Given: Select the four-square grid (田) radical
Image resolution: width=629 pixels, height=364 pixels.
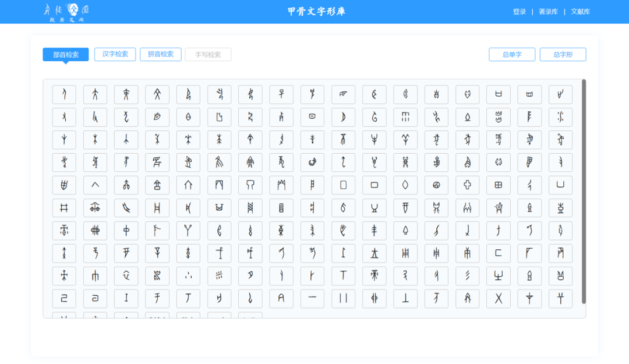Looking at the screenshot, I should 498,185.
